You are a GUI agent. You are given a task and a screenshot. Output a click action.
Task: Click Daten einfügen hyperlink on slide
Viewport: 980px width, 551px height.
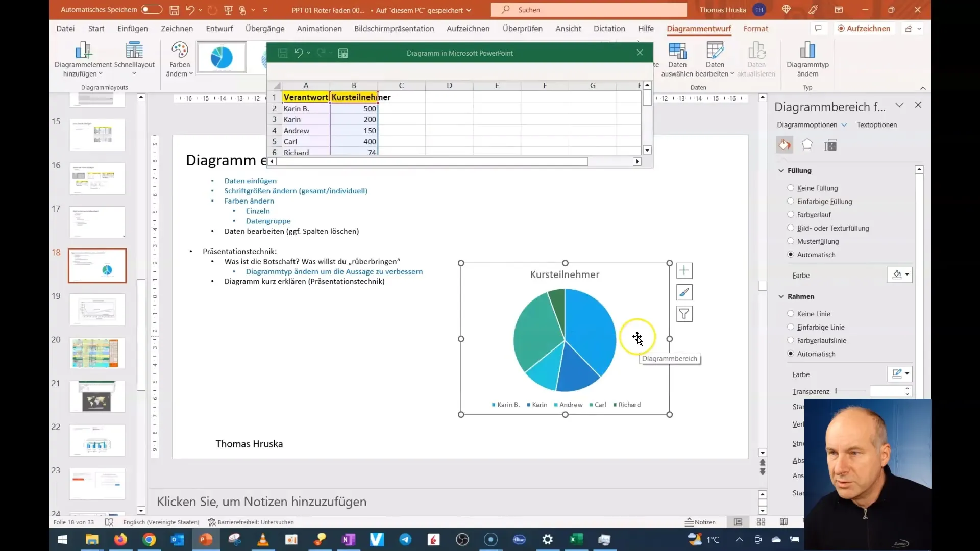(x=251, y=180)
